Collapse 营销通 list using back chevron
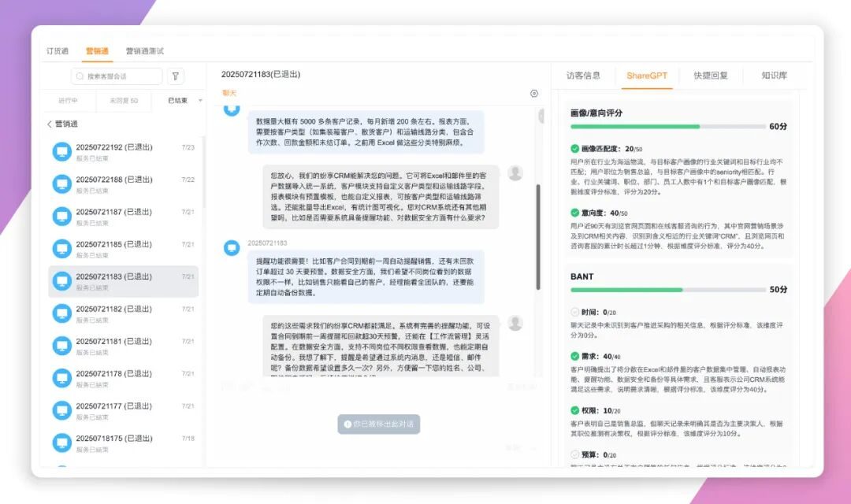Screen dimensions: 851x504 click(x=50, y=124)
